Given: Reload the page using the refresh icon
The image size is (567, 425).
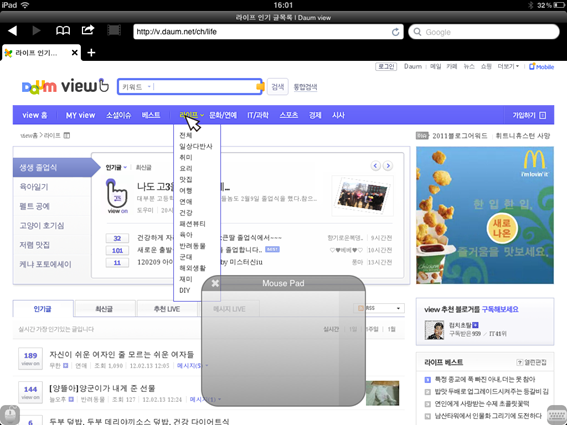Looking at the screenshot, I should pyautogui.click(x=396, y=32).
